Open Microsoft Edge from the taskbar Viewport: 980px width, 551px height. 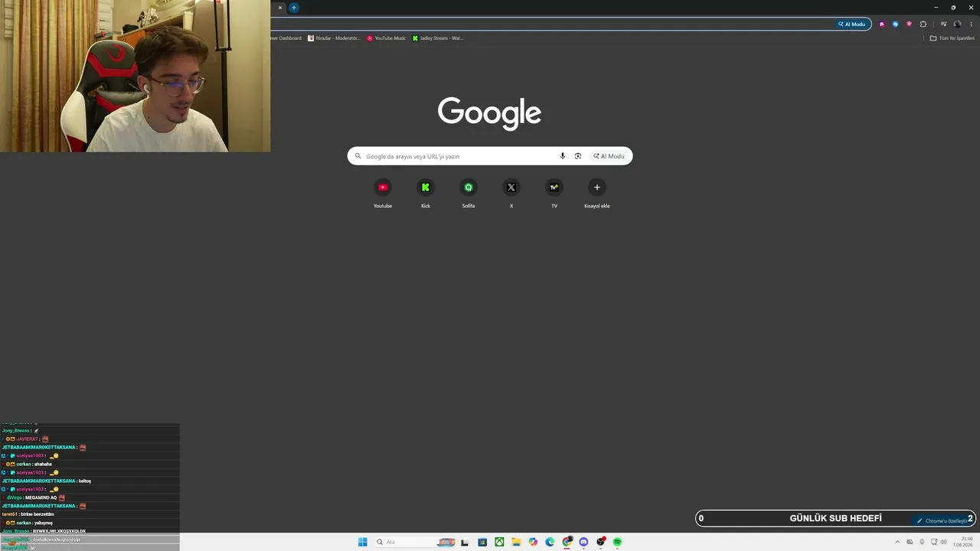pos(550,542)
